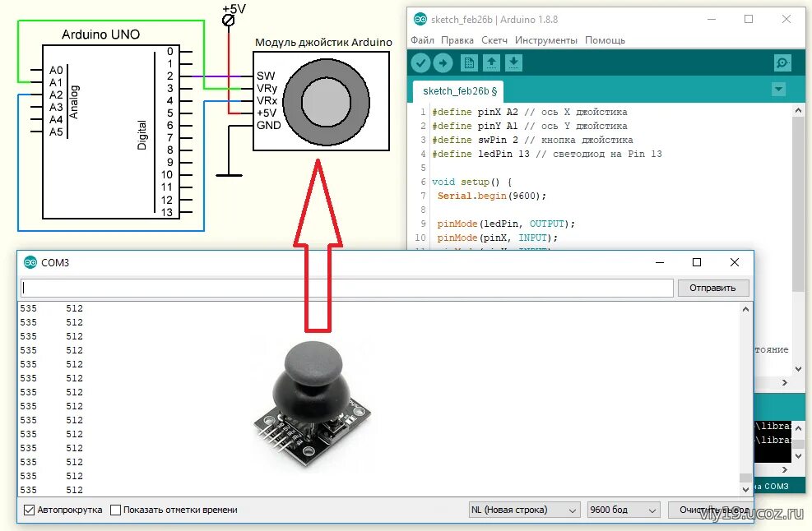Viewport: 812px width, 531px height.
Task: Open the Файл menu
Action: pos(422,40)
